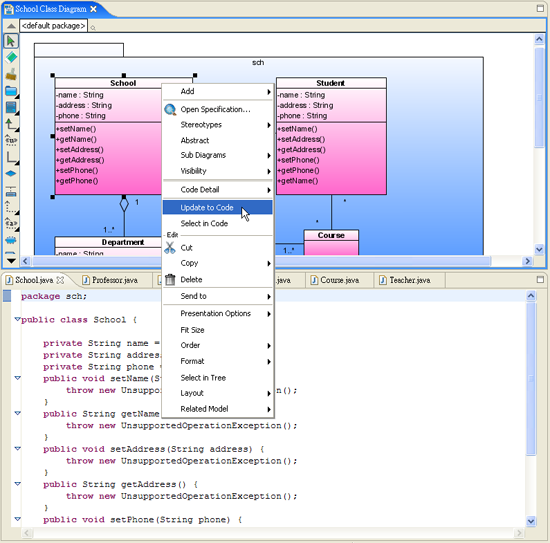Viewport: 550px width, 543px height.
Task: Click the palette scroll-down black arrow
Action: 11,261
